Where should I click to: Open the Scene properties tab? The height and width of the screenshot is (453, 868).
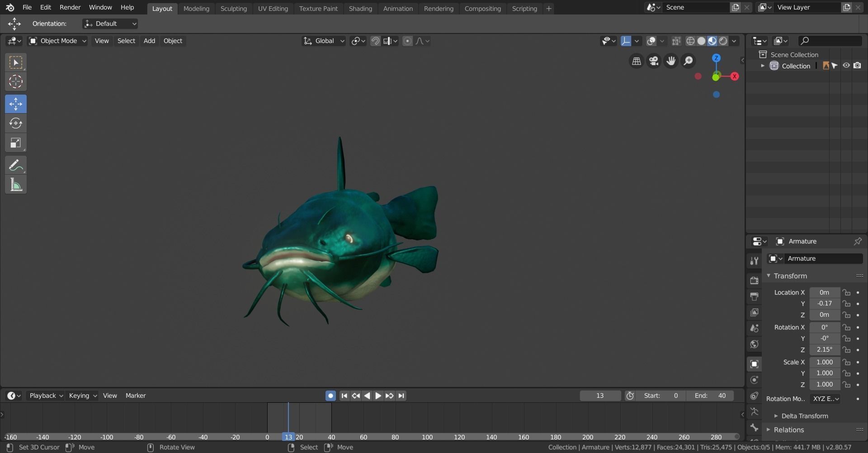(754, 328)
